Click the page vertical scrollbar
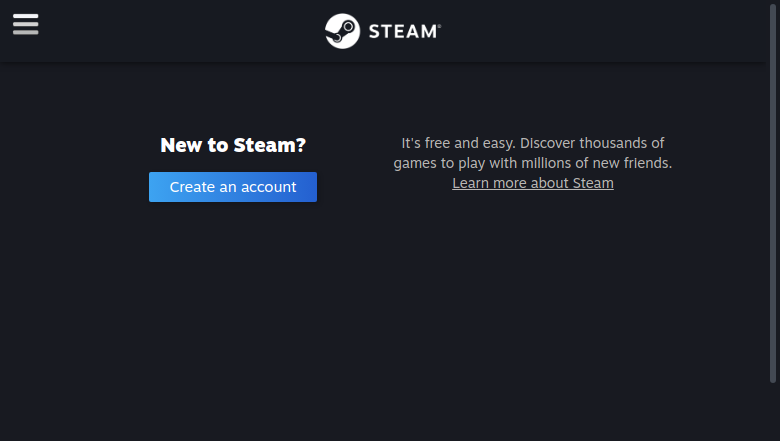The image size is (780, 441). tap(773, 194)
